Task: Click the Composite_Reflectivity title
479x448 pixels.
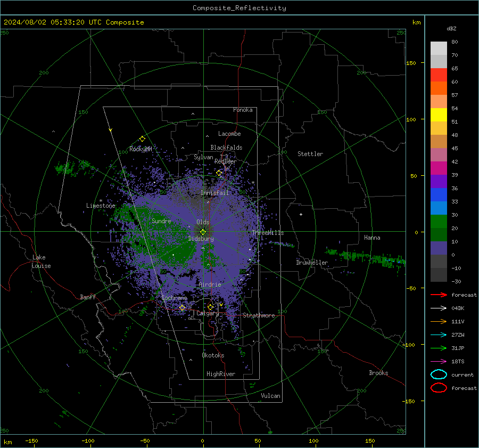Action: pyautogui.click(x=240, y=8)
